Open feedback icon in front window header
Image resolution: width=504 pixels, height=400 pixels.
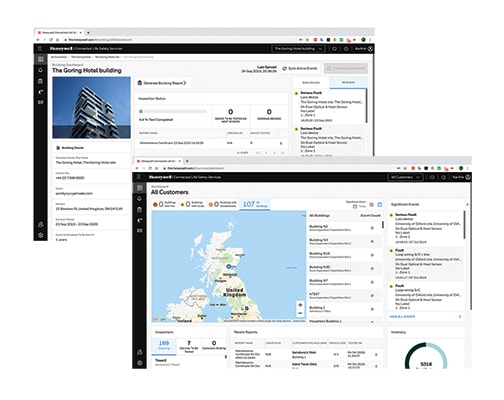pos(432,177)
